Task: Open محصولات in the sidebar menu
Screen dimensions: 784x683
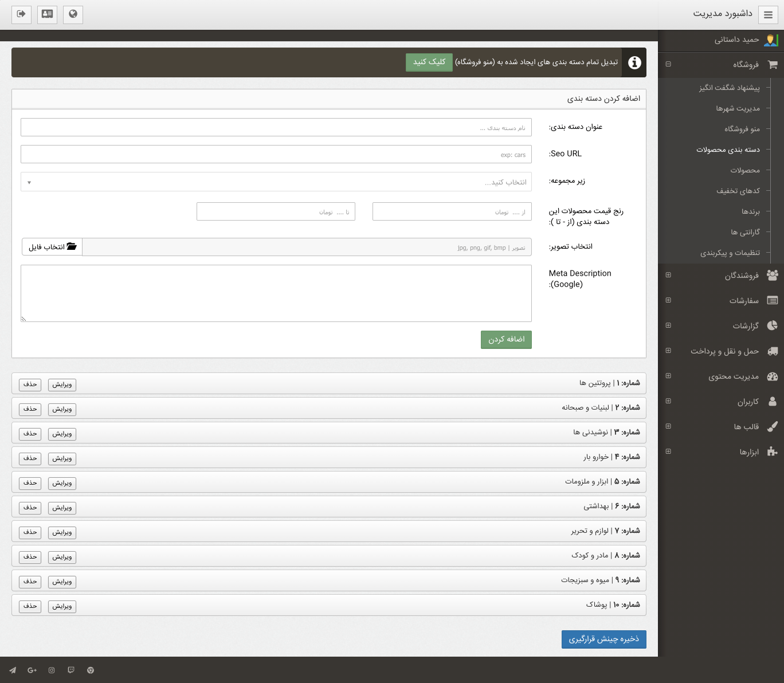Action: 744,170
